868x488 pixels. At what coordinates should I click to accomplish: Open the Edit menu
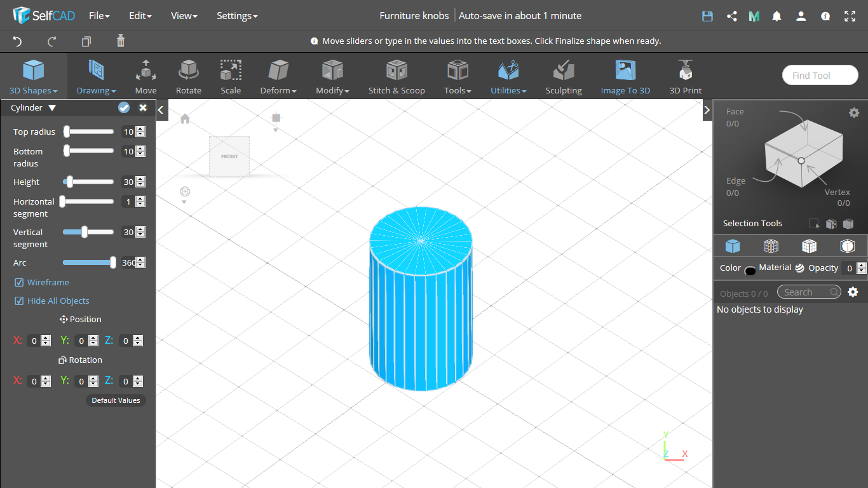[x=140, y=16]
